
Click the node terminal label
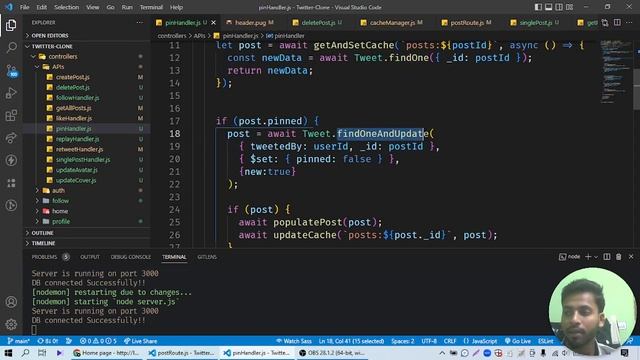[x=570, y=257]
